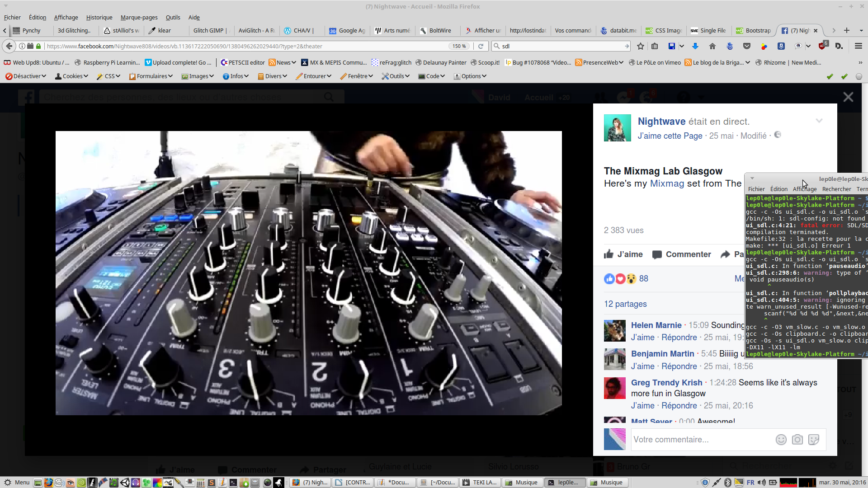868x488 pixels.
Task: Click in Votre commentaire input field
Action: pos(701,440)
